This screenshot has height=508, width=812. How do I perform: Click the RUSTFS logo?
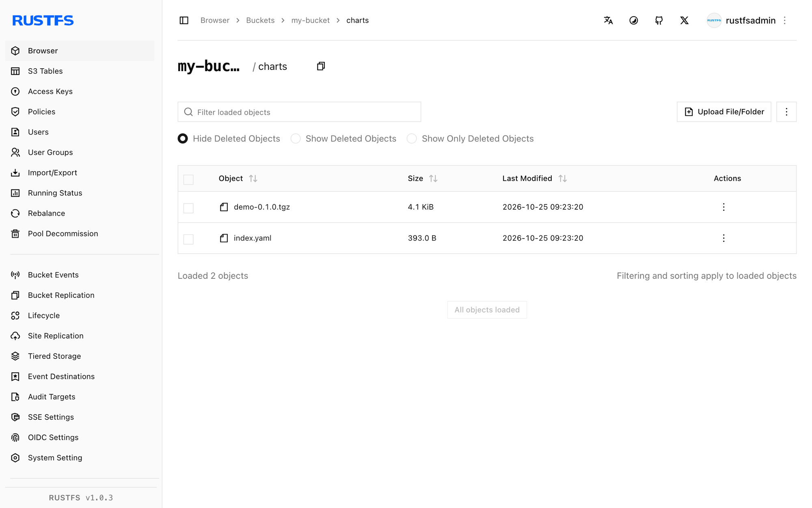(43, 20)
